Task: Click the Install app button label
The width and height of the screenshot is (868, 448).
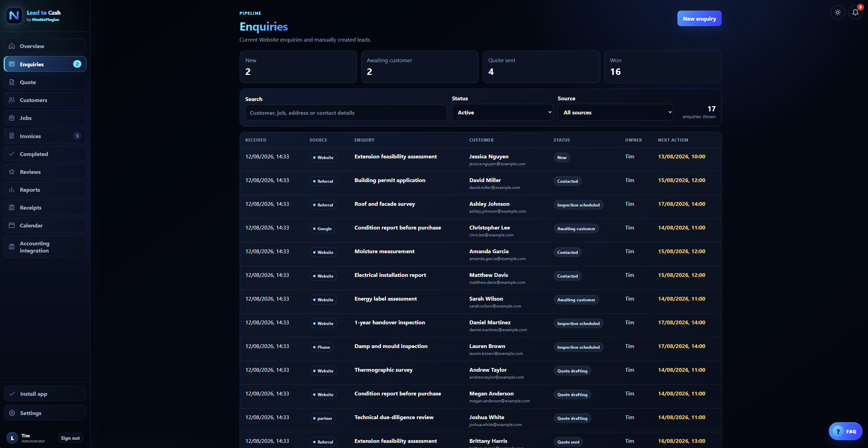Action: 34,394
